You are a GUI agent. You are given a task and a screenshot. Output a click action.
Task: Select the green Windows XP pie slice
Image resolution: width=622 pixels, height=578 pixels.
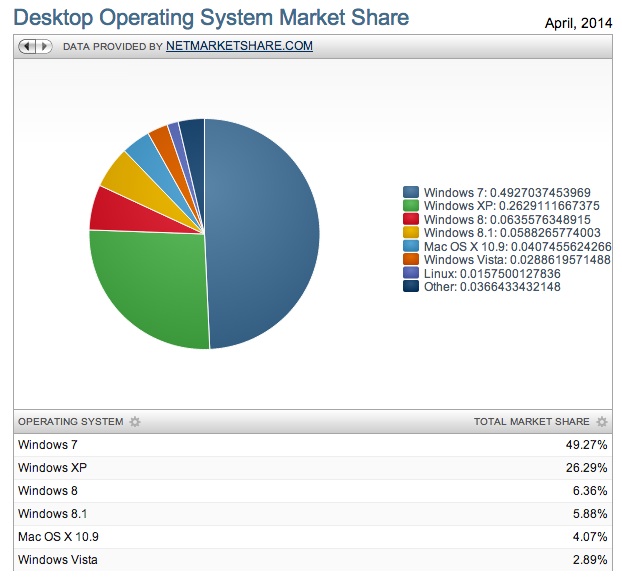[x=150, y=285]
